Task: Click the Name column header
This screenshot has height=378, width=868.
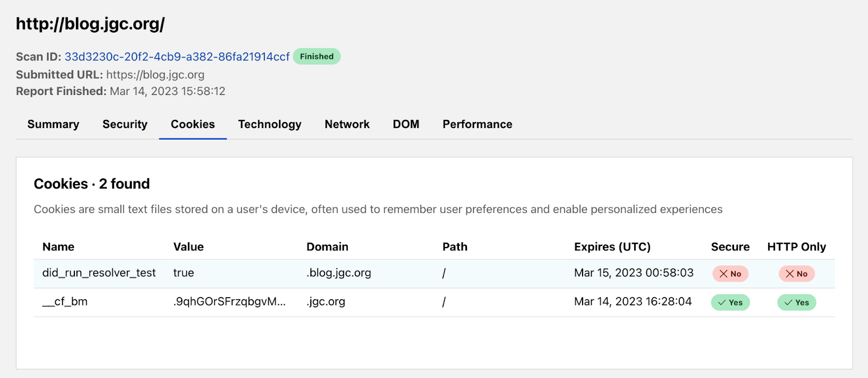Action: [59, 247]
